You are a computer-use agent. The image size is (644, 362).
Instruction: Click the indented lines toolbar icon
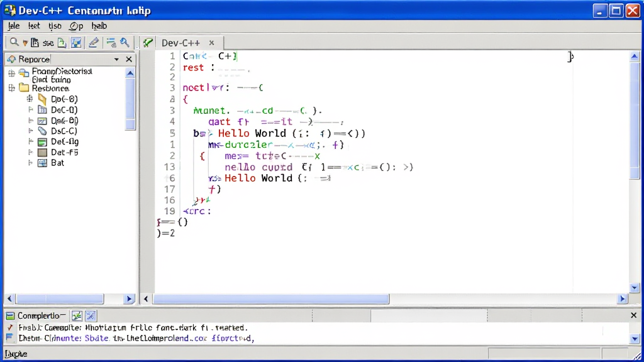click(x=111, y=42)
